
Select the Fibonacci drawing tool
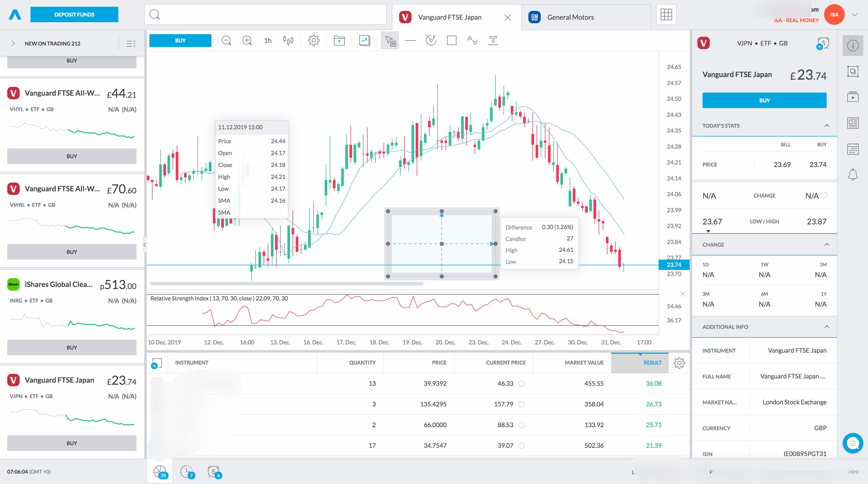pyautogui.click(x=431, y=40)
